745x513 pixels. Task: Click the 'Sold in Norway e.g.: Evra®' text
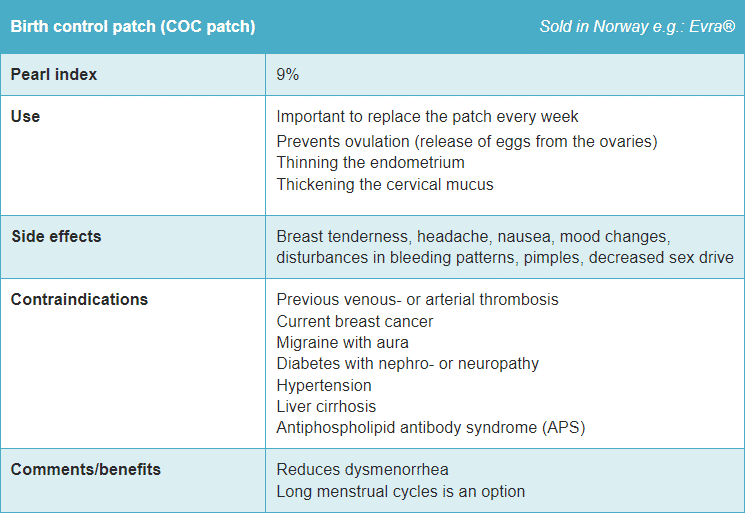(x=637, y=26)
